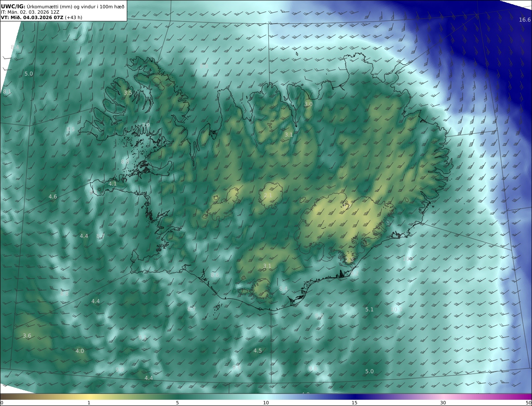Click the 1 tick on the colour scale
Viewport: 532px width, 406px height.
89,403
